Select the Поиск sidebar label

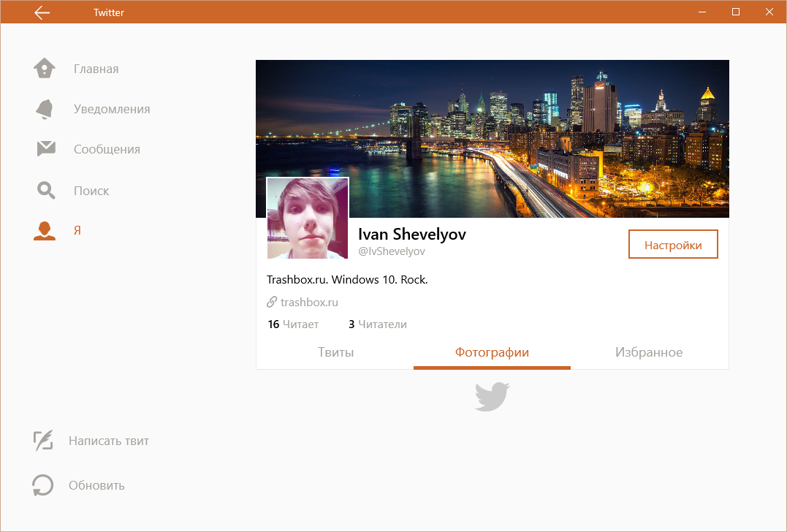pyautogui.click(x=91, y=191)
